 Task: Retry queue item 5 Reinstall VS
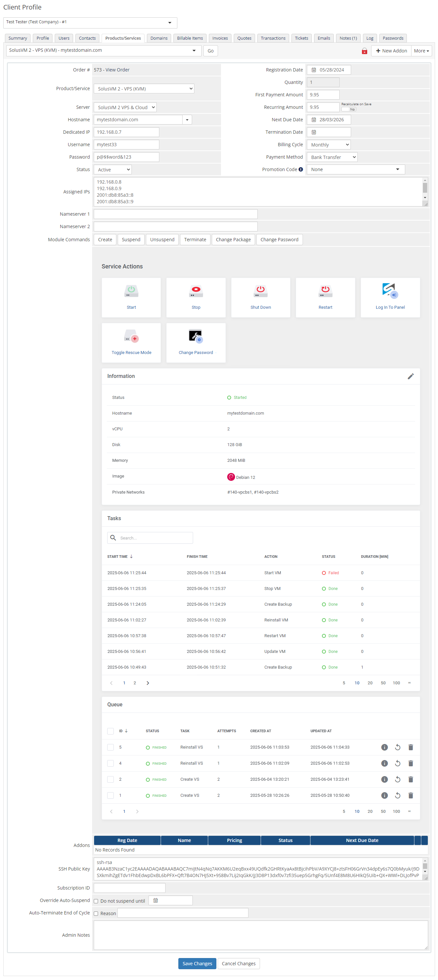pyautogui.click(x=397, y=747)
